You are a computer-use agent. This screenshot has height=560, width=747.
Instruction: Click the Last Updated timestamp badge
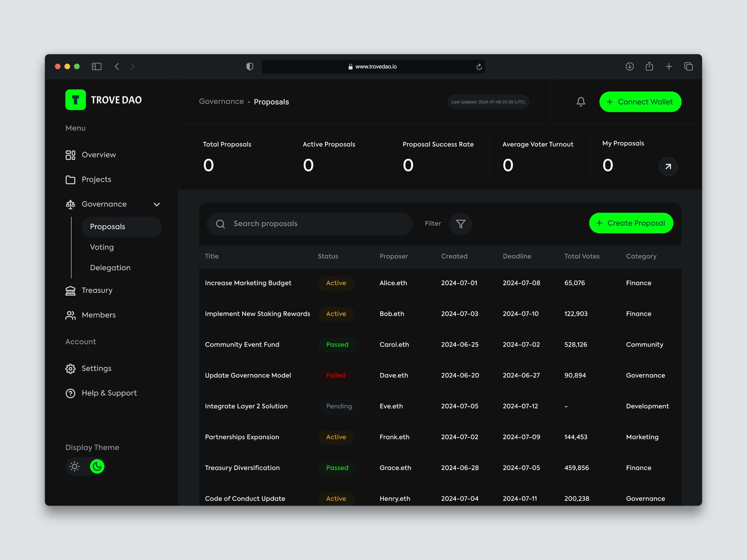point(488,102)
